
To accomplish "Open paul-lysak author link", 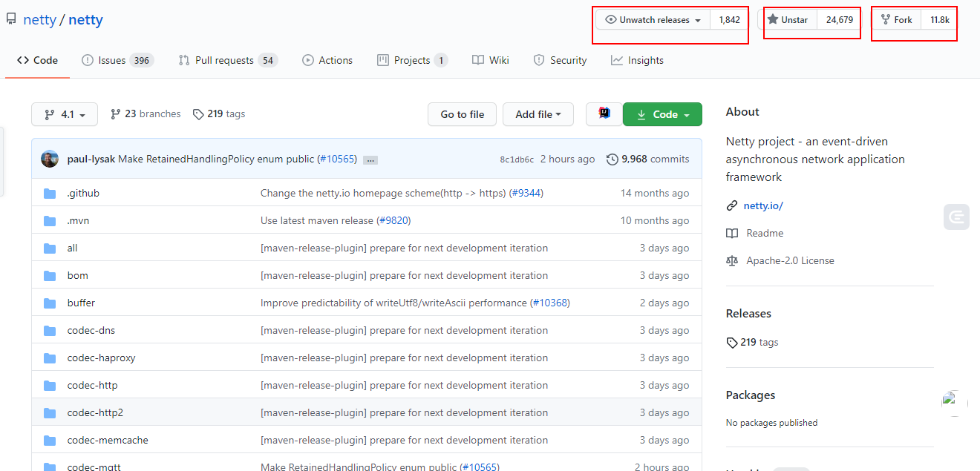I will point(91,159).
